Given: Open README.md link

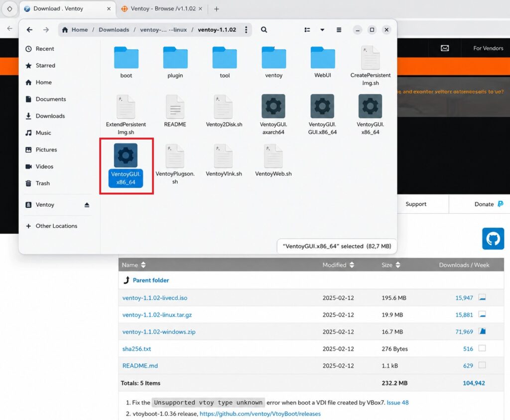Looking at the screenshot, I should click(x=140, y=365).
